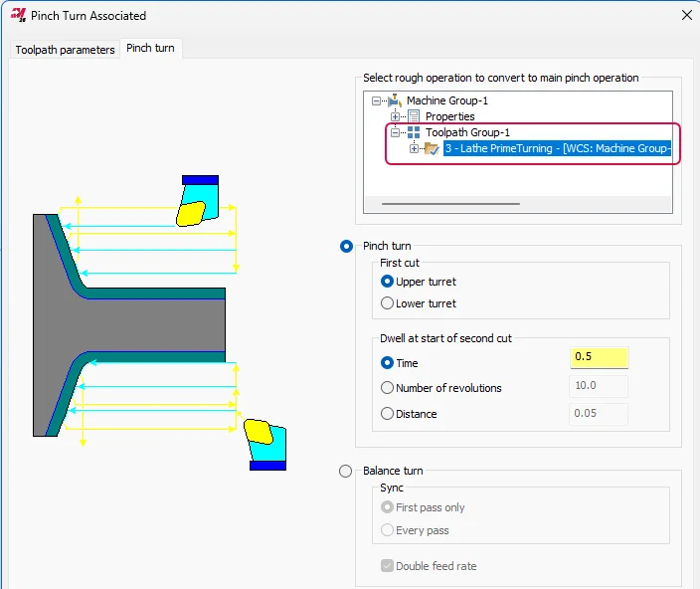Open the Pinch turn tab

[x=150, y=48]
